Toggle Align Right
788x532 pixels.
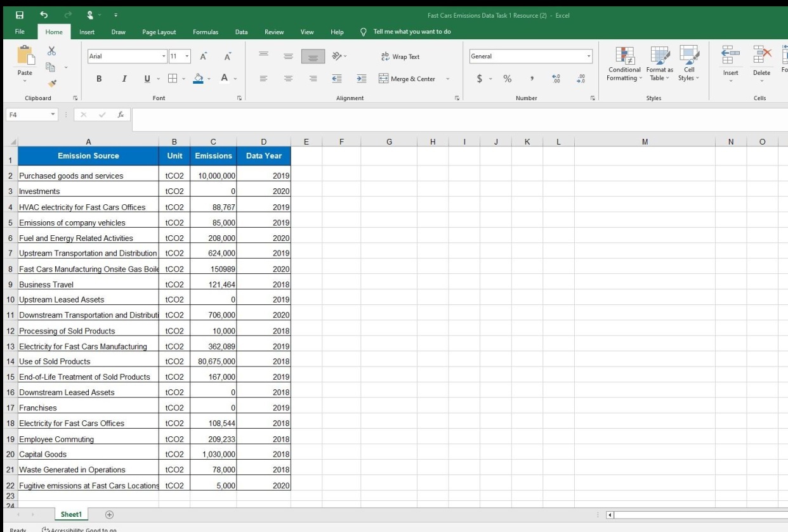[x=312, y=79]
